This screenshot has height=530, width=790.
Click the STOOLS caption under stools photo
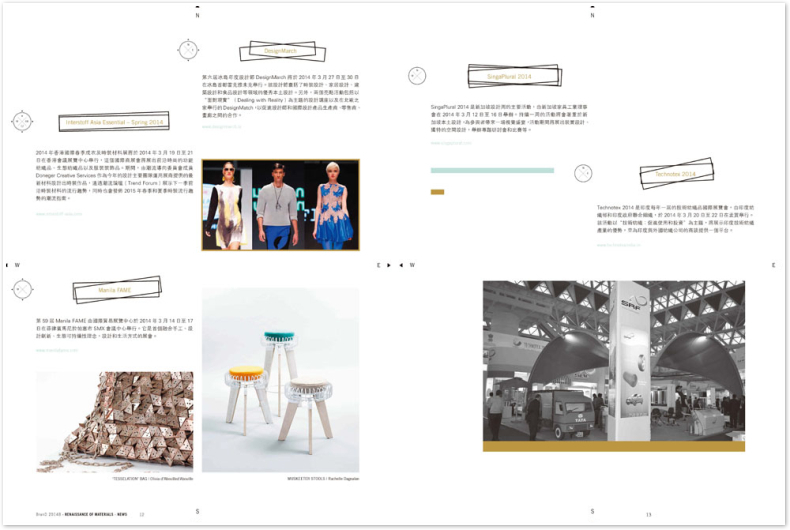(x=323, y=479)
